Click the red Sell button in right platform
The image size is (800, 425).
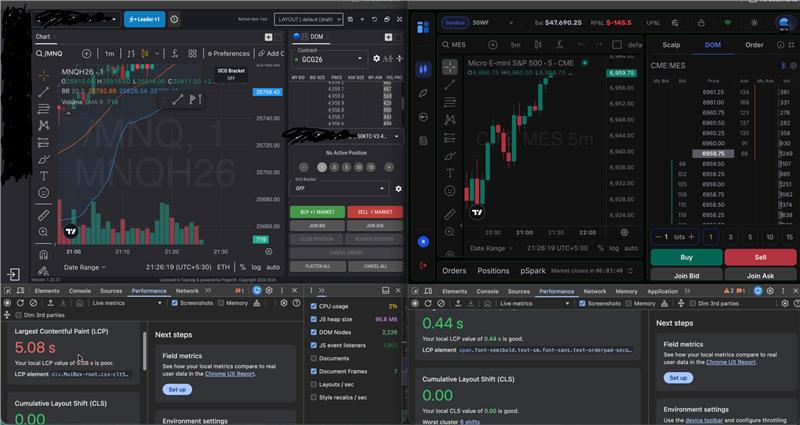(760, 258)
